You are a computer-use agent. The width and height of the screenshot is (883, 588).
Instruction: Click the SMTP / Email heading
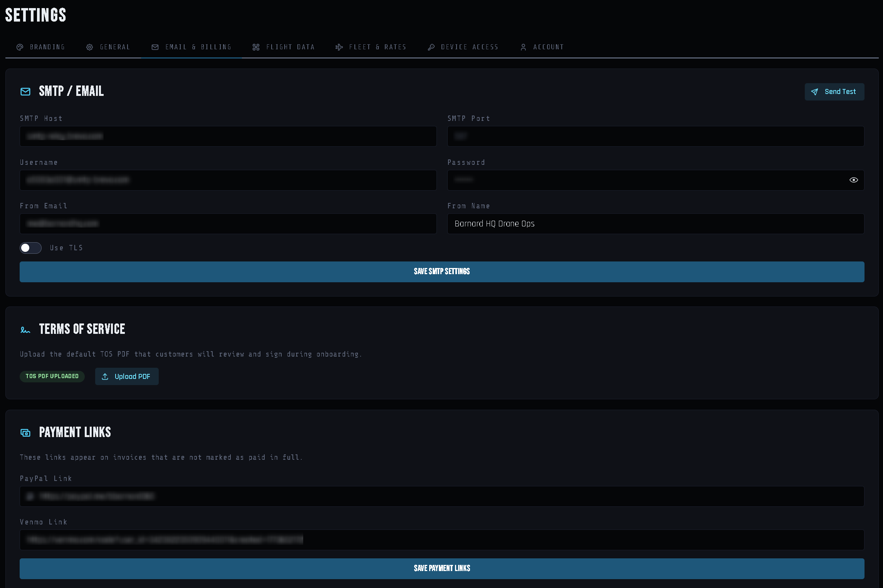pos(71,91)
